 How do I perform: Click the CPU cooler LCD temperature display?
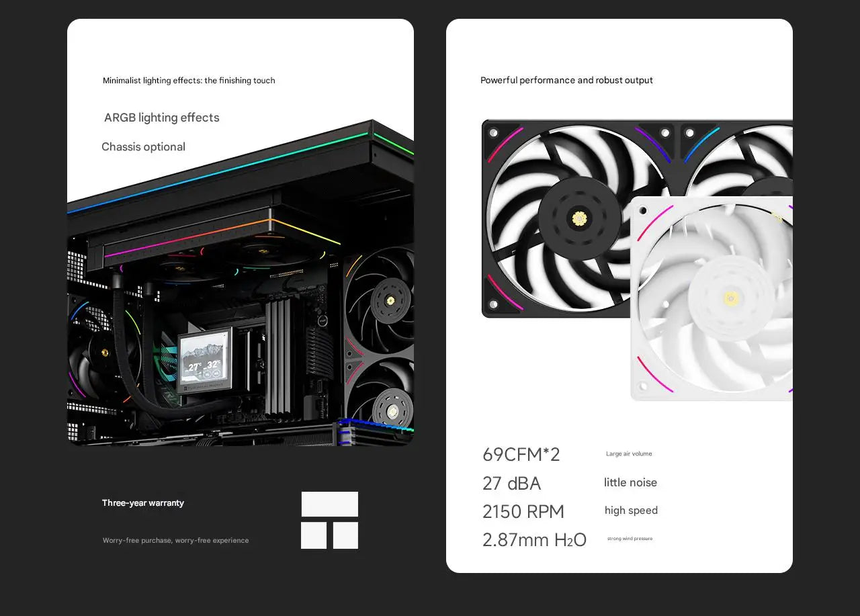pos(204,360)
